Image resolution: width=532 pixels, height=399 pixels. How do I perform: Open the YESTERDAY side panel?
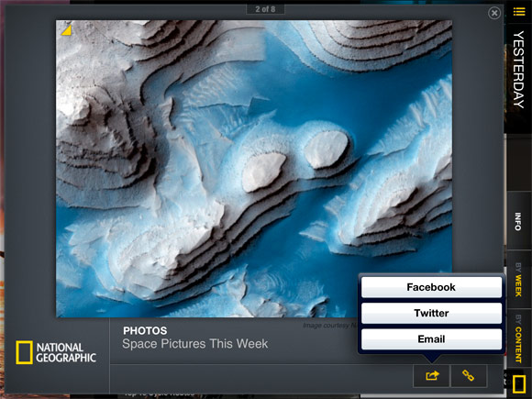(518, 70)
